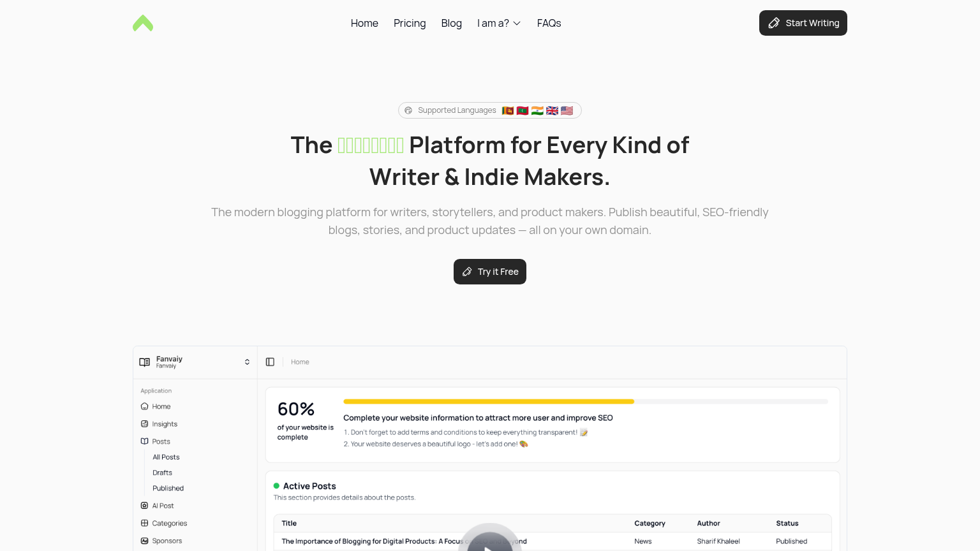Open Insights via its sidebar icon
Image resolution: width=980 pixels, height=551 pixels.
point(145,424)
